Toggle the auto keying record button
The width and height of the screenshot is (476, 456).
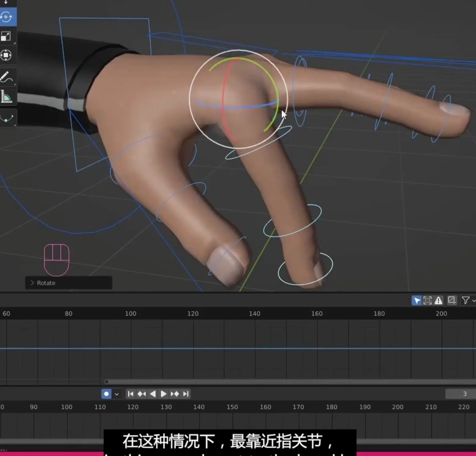[x=106, y=394]
